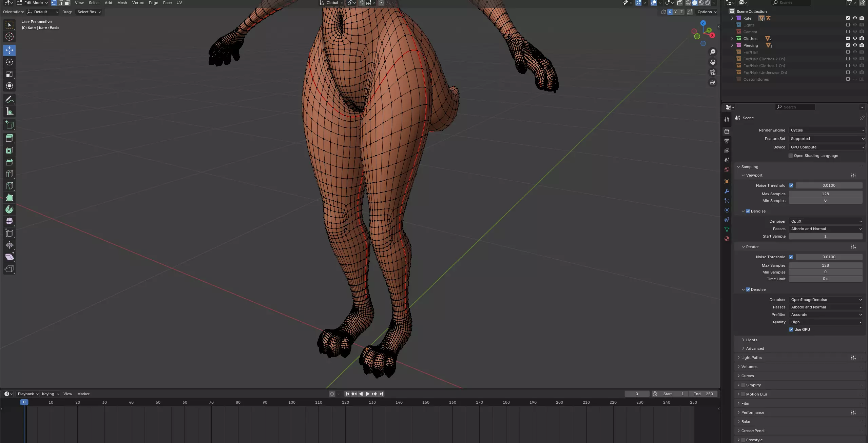Screen dimensions: 868x443
Task: Enable Open Shading Language checkbox
Action: [x=791, y=156]
